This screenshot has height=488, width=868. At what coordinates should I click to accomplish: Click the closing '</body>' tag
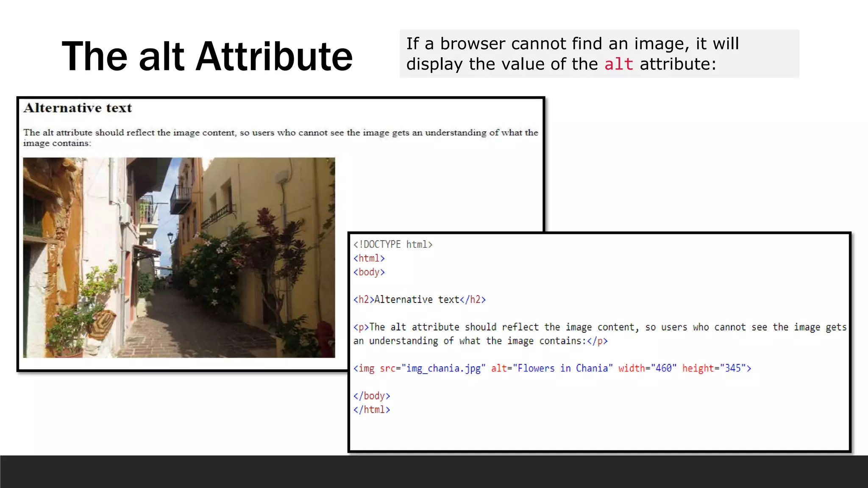pos(372,396)
